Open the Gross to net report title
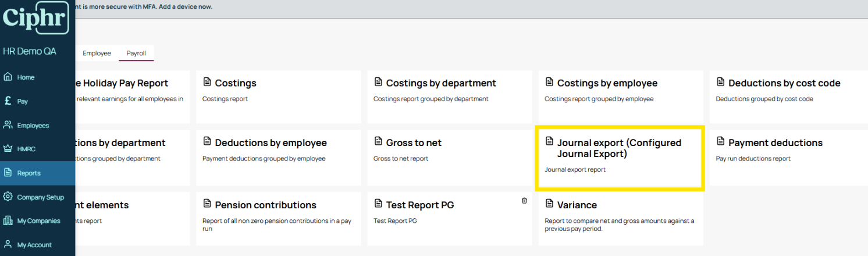This screenshot has width=868, height=256. [x=414, y=143]
